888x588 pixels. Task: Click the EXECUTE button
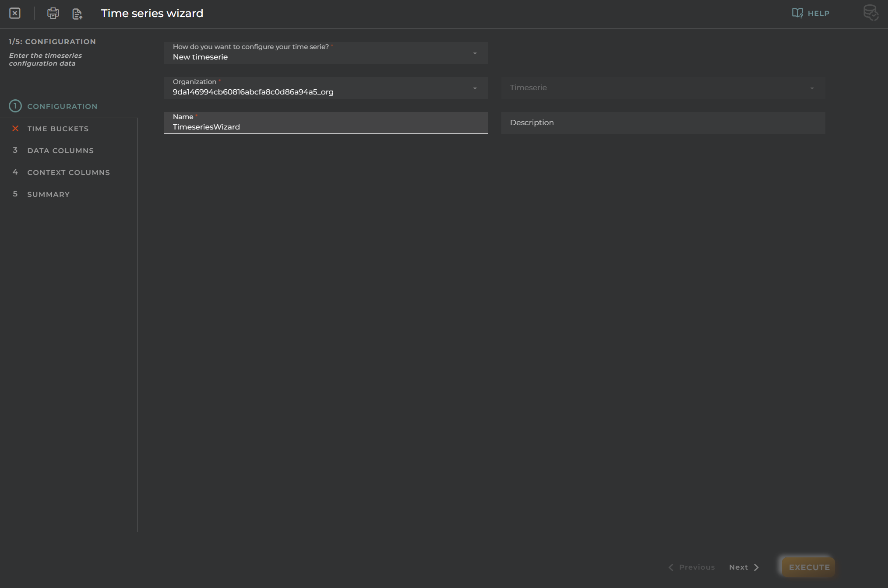[809, 567]
